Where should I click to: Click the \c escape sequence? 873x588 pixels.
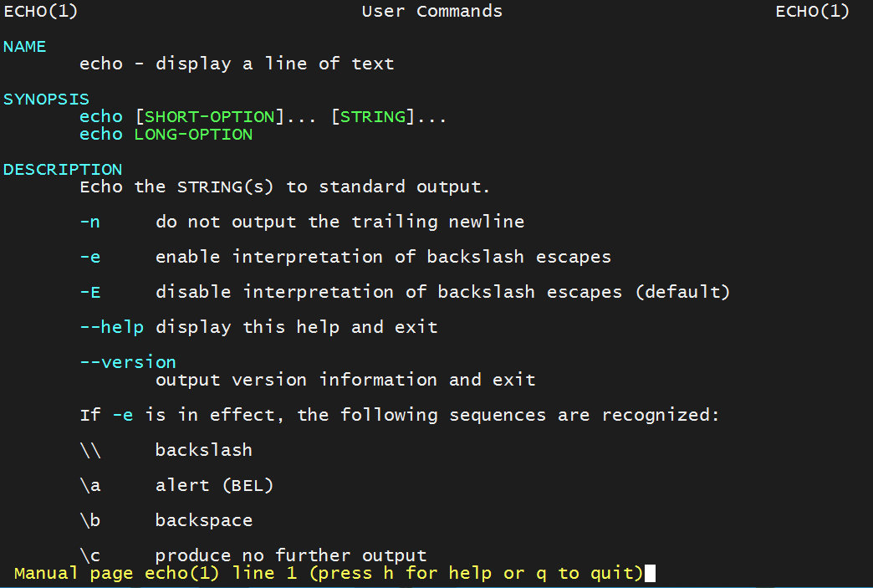pyautogui.click(x=90, y=555)
